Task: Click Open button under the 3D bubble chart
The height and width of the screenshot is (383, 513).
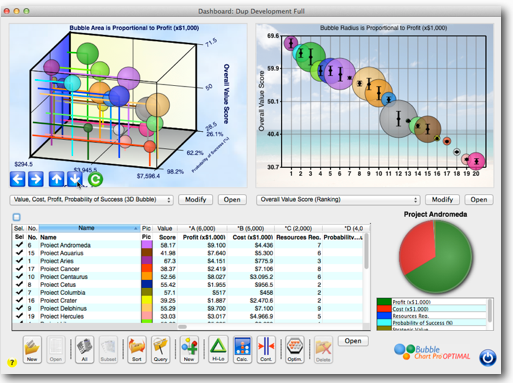Action: click(232, 200)
